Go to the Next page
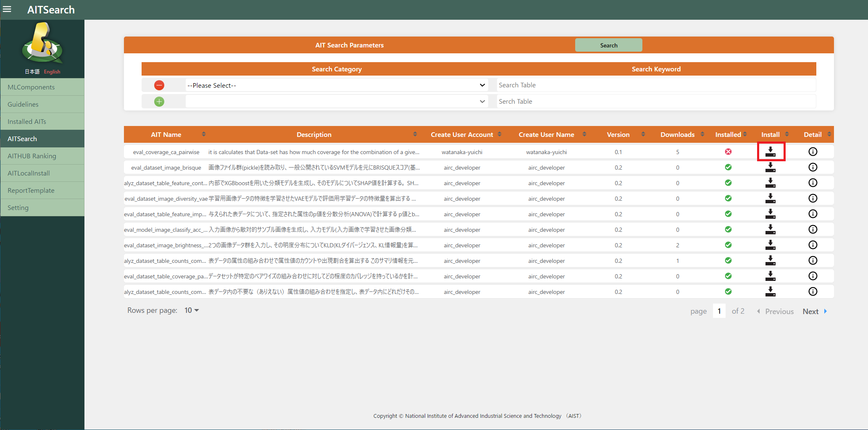 pos(814,311)
